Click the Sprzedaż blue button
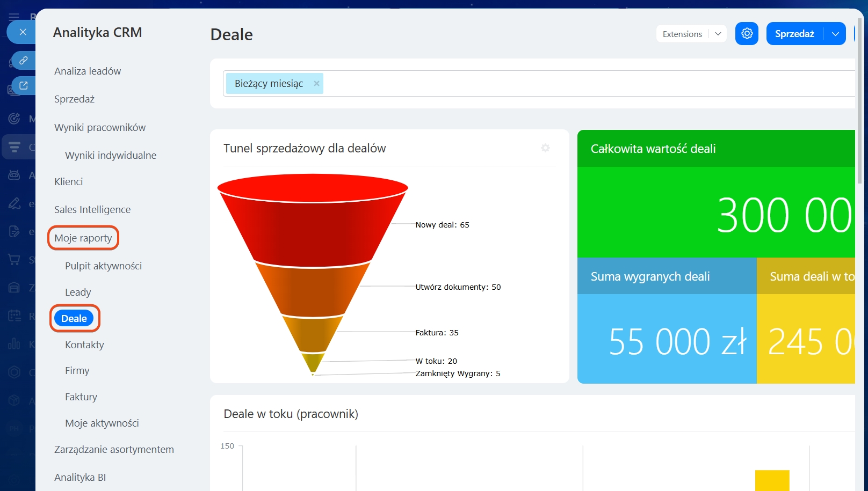The height and width of the screenshot is (491, 868). [x=794, y=34]
